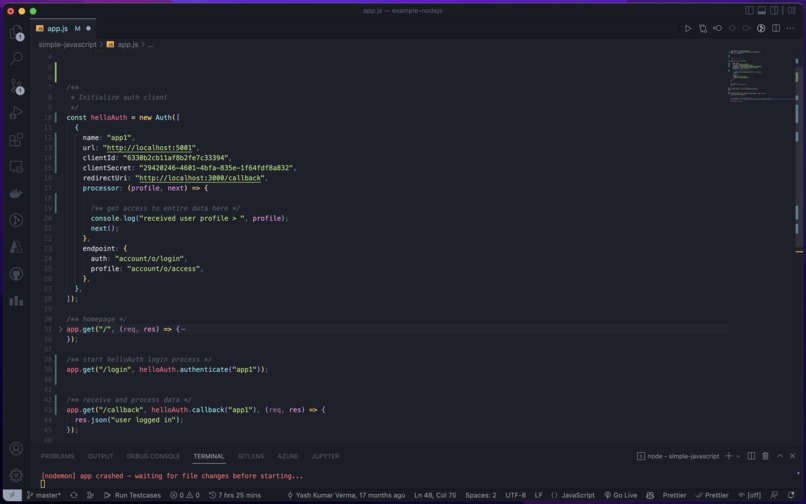Run the code with the play icon
This screenshot has width=806, height=504.
[x=688, y=28]
